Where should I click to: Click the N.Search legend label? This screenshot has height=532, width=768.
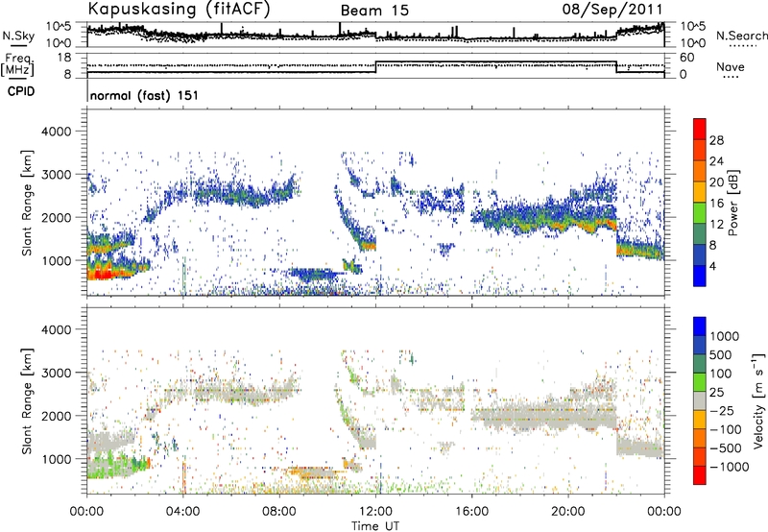[x=742, y=36]
